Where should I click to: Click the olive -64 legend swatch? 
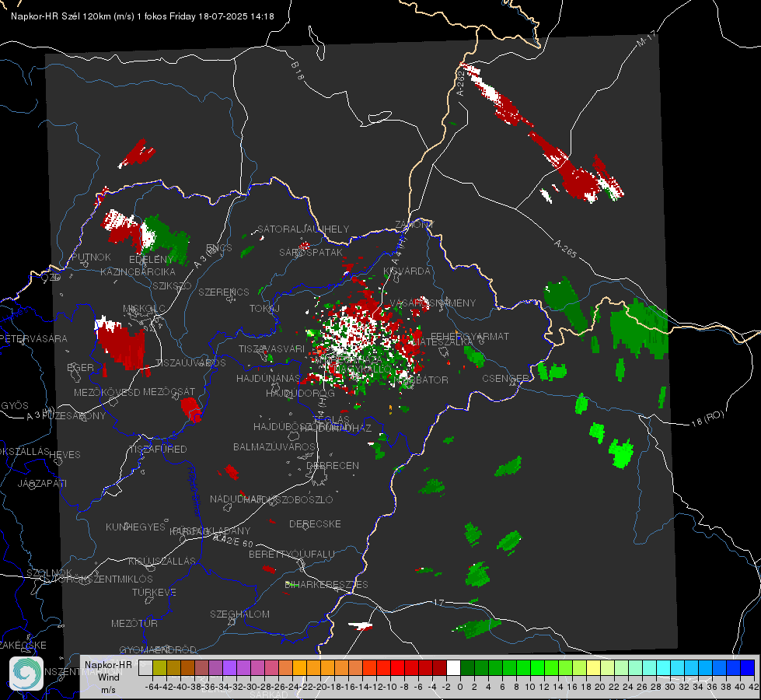coord(159,668)
